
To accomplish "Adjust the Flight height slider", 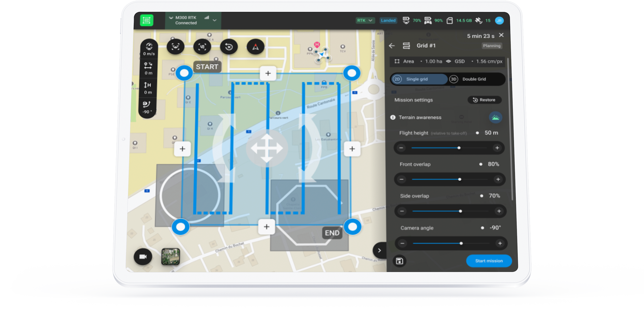I will 459,148.
